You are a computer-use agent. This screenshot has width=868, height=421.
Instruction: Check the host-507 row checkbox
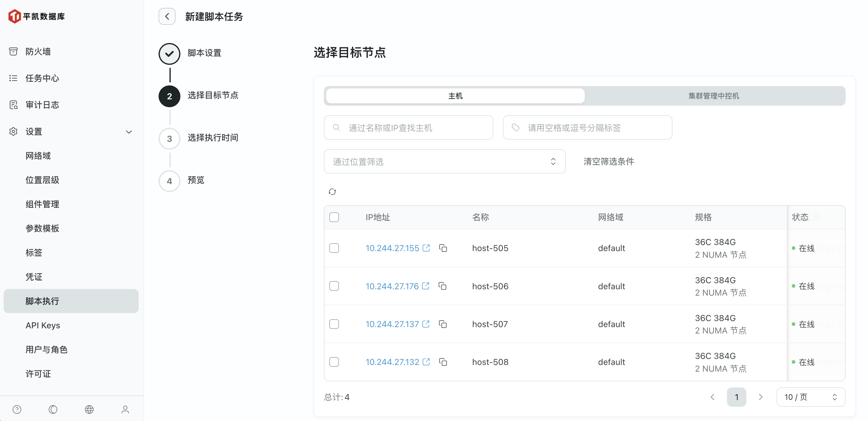pos(334,324)
